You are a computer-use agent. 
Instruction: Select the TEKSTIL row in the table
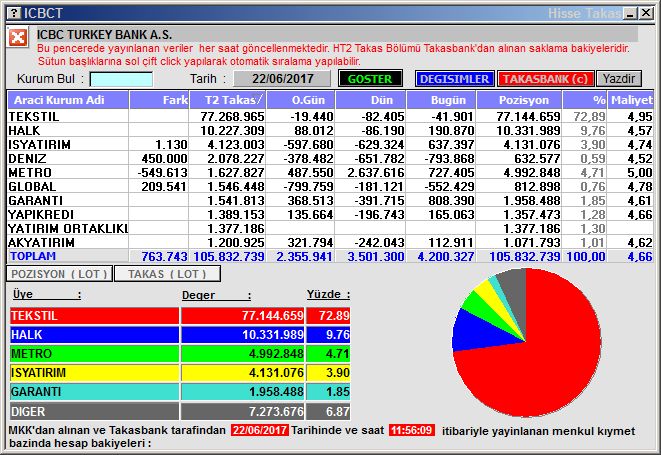330,116
